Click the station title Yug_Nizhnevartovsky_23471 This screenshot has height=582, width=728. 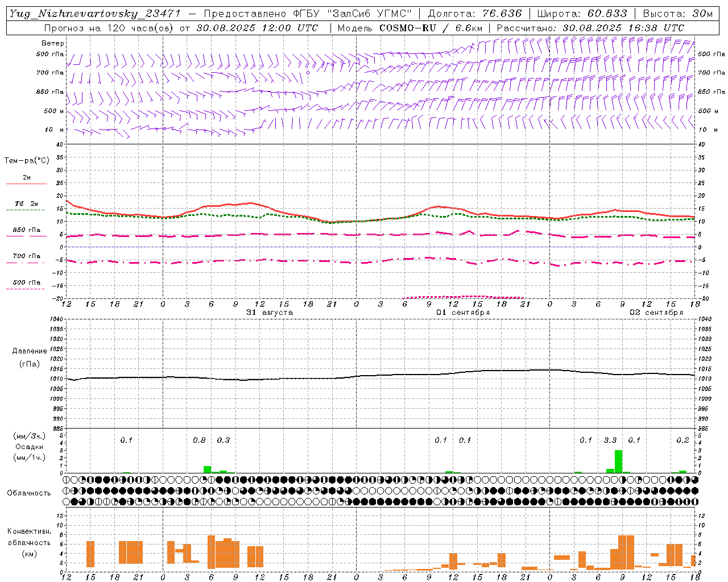(x=96, y=14)
